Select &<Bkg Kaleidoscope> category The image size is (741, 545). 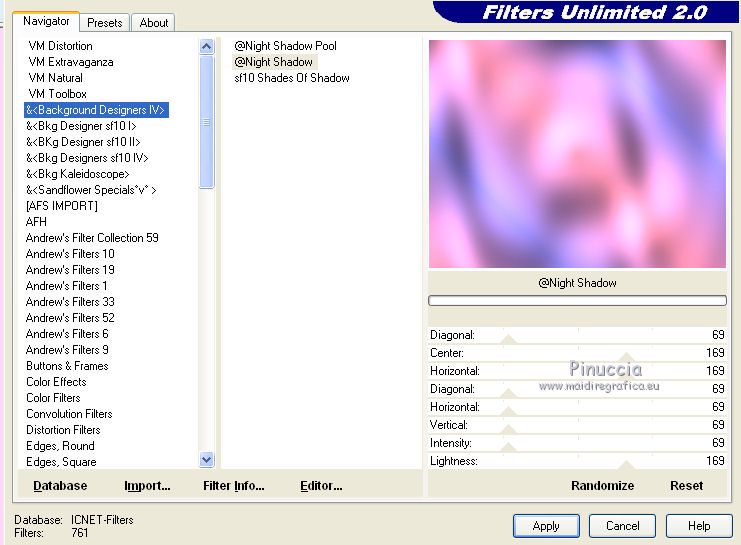[x=78, y=174]
